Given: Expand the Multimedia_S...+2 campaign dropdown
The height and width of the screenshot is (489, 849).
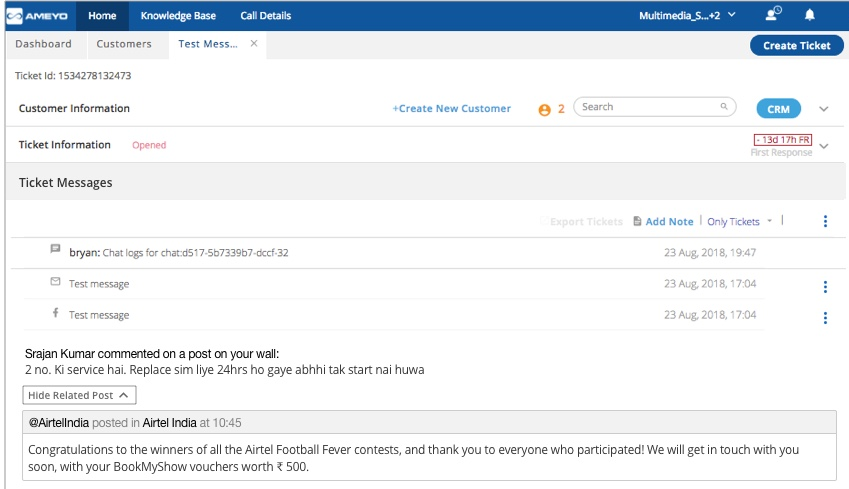Looking at the screenshot, I should [732, 15].
